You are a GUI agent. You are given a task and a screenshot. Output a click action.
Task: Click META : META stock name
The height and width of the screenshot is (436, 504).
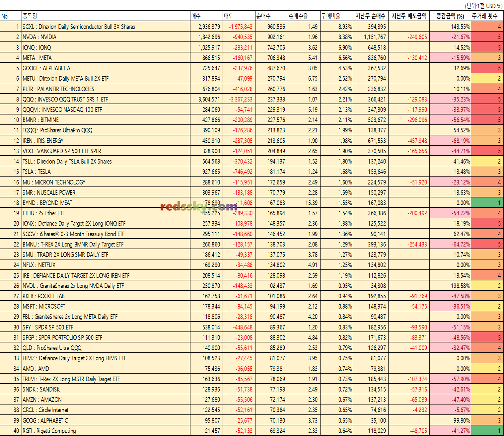(106, 58)
